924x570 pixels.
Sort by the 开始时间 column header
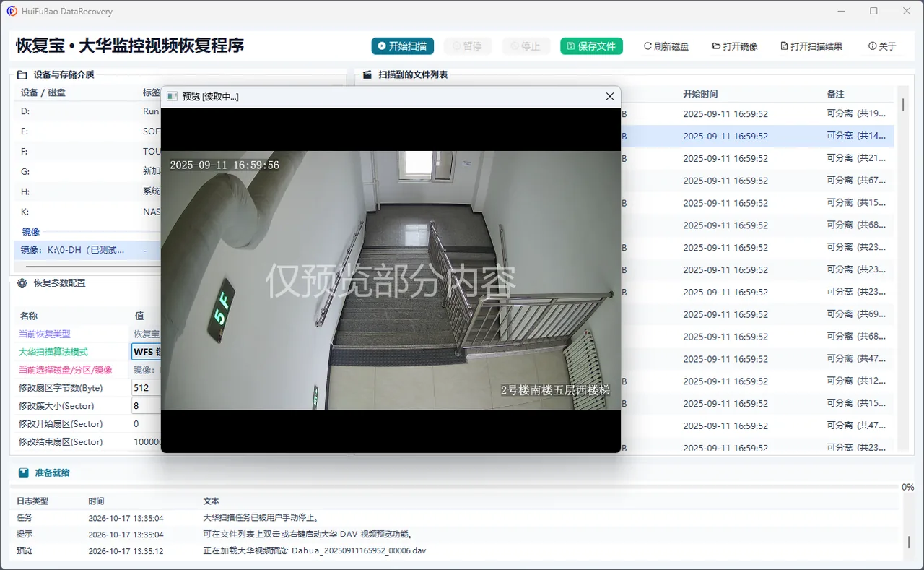pyautogui.click(x=700, y=94)
